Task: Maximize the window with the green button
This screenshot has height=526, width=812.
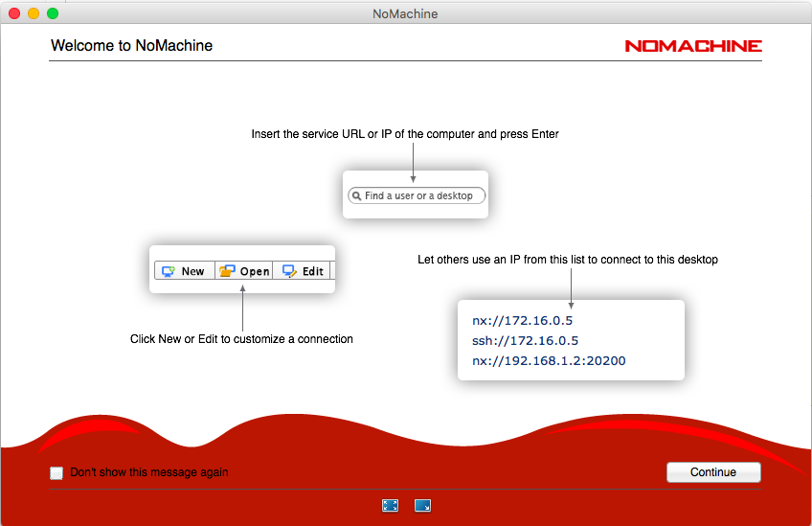Action: (53, 13)
